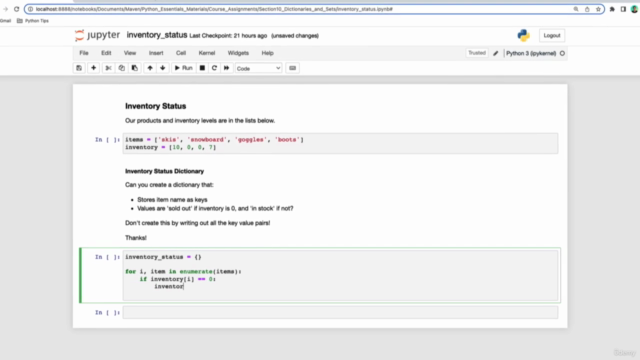The image size is (640, 360).
Task: Click the 'Python 3 (ipykernel)' kernel name
Action: click(x=531, y=53)
